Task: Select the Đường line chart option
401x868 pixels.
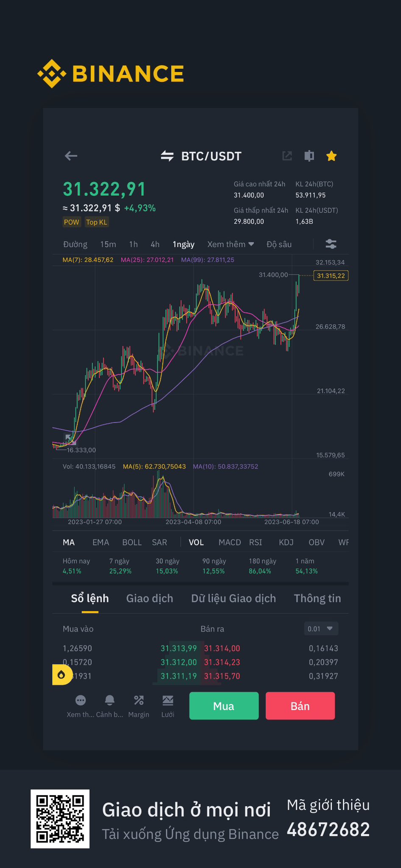Action: 75,244
